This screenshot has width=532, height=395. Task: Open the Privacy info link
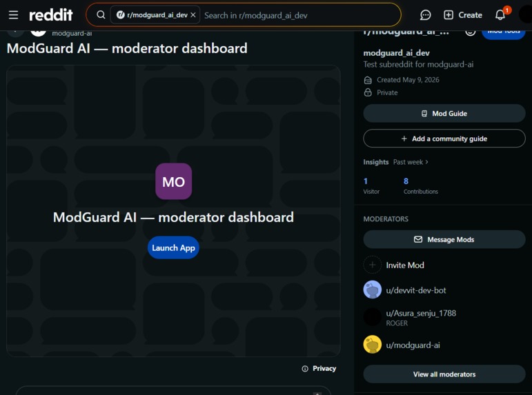(319, 369)
